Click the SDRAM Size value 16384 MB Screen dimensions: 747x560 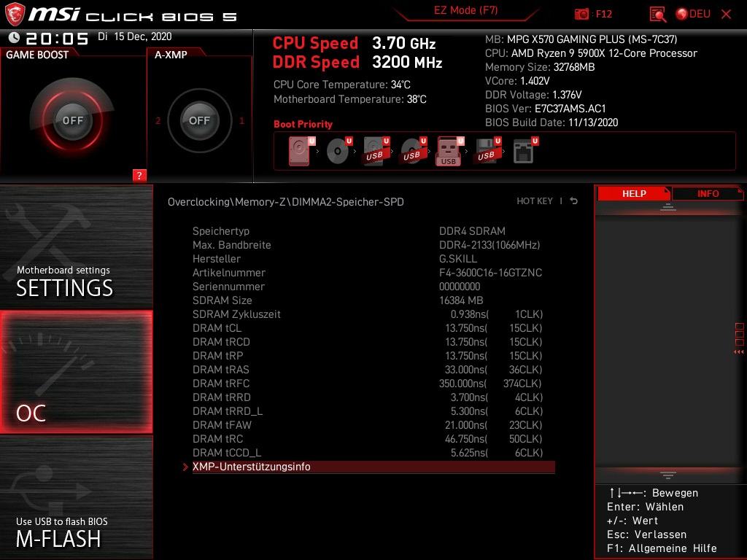[461, 300]
